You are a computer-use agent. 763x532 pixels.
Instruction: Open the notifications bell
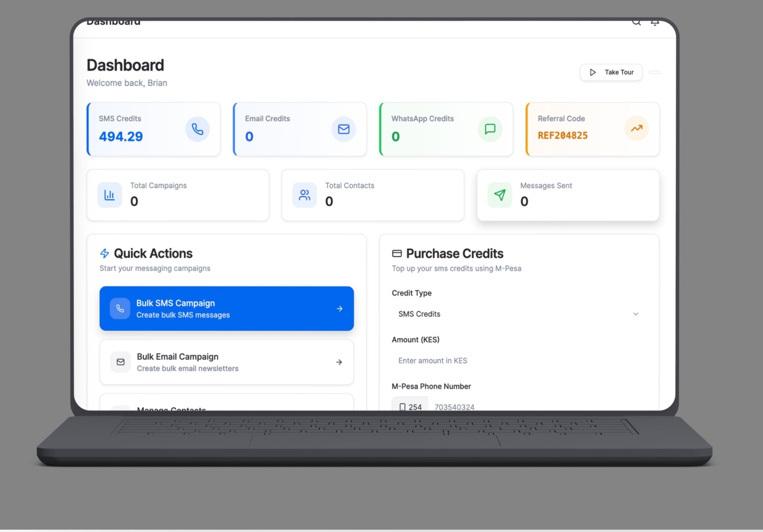pyautogui.click(x=655, y=22)
